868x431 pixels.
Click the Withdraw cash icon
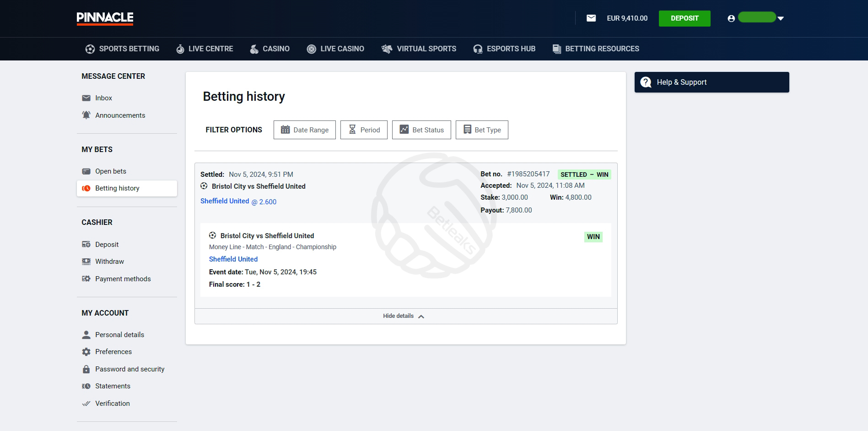(86, 262)
